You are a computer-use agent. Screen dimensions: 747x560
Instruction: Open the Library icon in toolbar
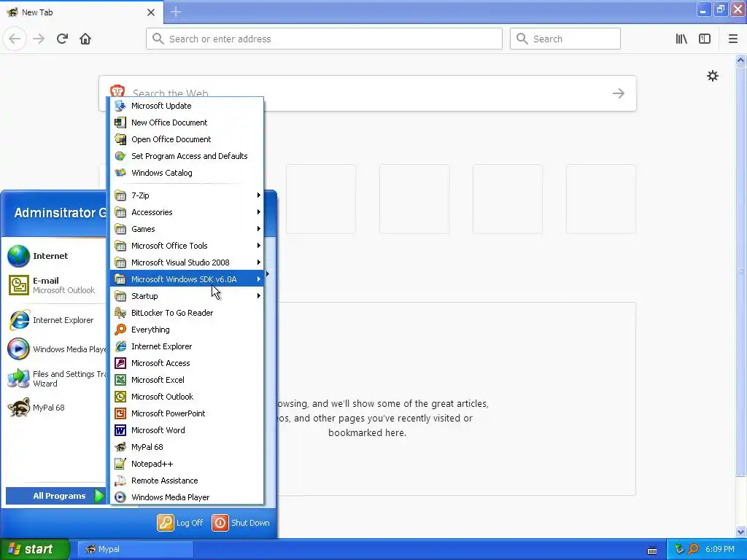681,39
